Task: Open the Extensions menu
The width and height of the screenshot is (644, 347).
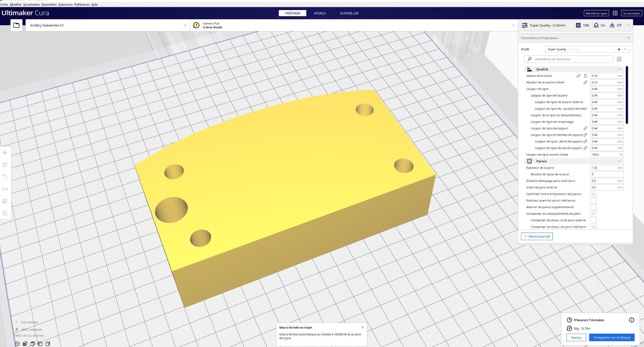Action: 65,4
